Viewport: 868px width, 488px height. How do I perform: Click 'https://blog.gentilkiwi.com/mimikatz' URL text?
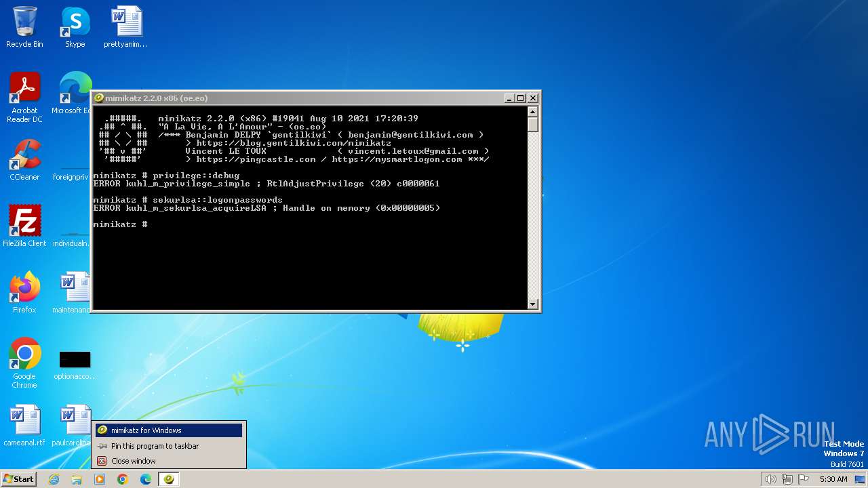pyautogui.click(x=294, y=143)
